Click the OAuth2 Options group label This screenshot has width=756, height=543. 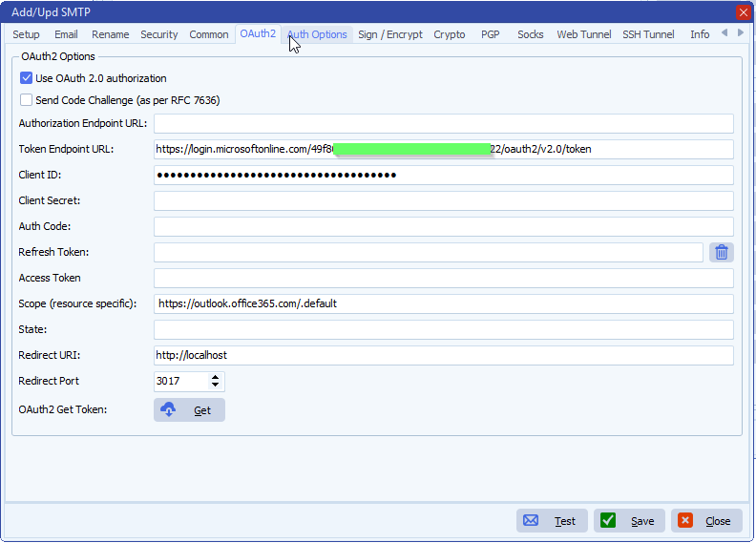point(58,56)
